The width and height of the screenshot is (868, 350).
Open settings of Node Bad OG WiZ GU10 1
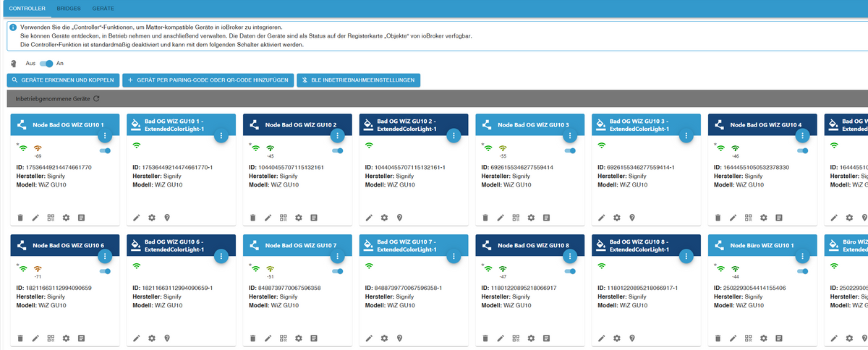click(x=66, y=217)
